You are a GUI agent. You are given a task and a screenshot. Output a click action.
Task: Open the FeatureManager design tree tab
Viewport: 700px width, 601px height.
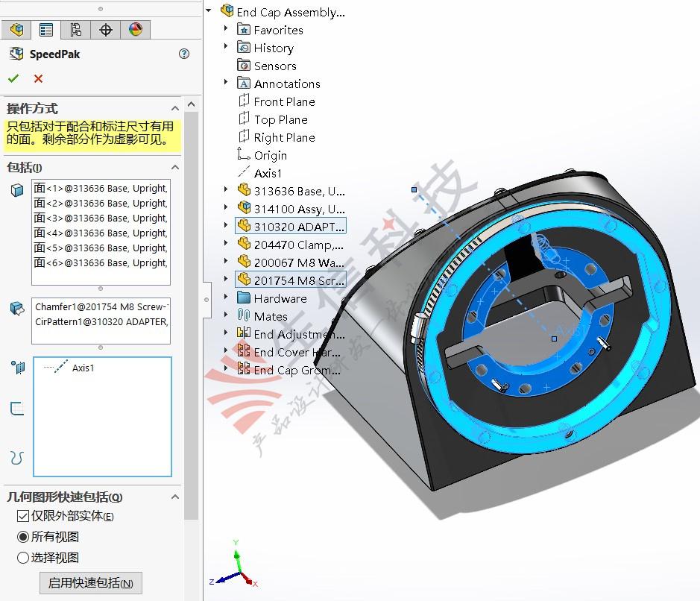click(16, 29)
